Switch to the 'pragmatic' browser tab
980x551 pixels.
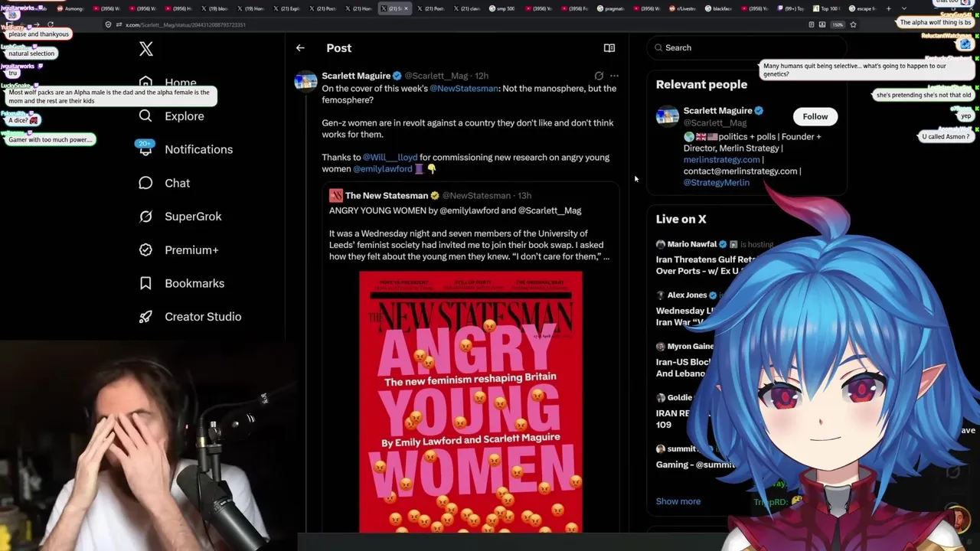click(610, 8)
